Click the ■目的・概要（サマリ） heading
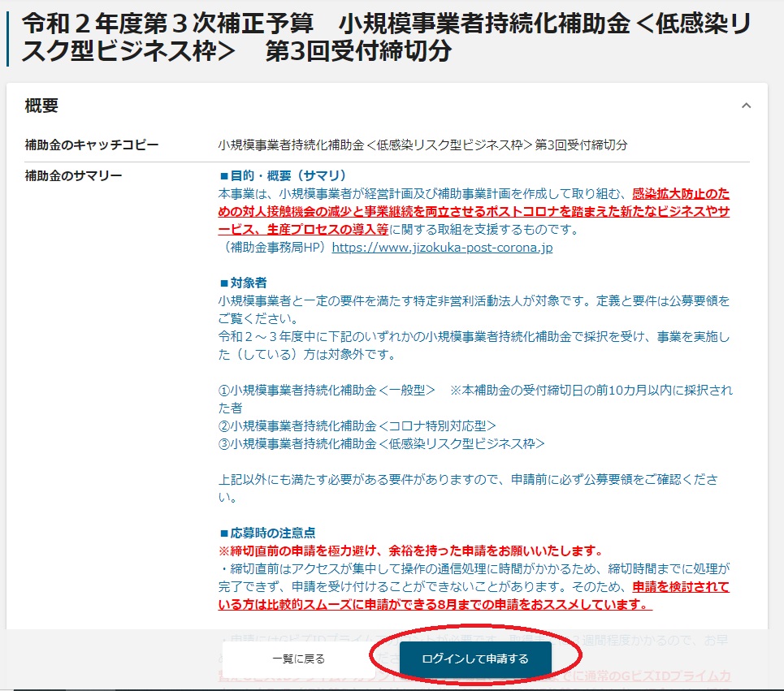The width and height of the screenshot is (784, 691). [283, 175]
